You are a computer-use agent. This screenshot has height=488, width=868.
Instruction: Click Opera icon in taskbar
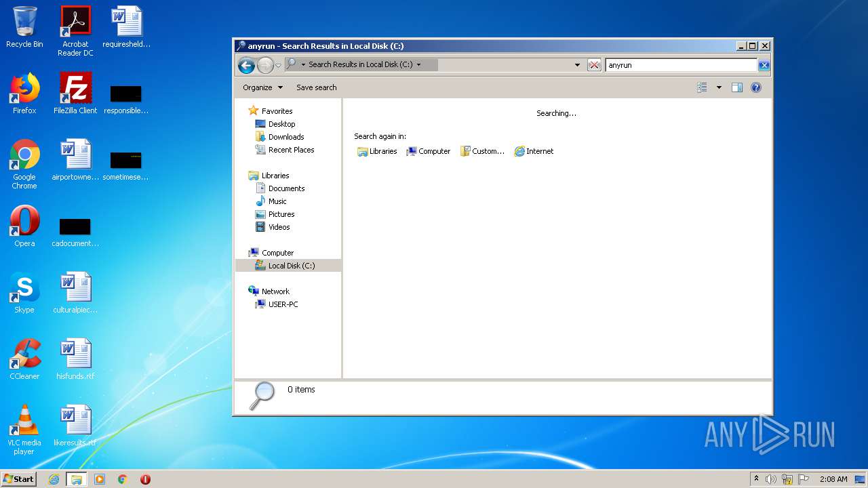pos(145,479)
